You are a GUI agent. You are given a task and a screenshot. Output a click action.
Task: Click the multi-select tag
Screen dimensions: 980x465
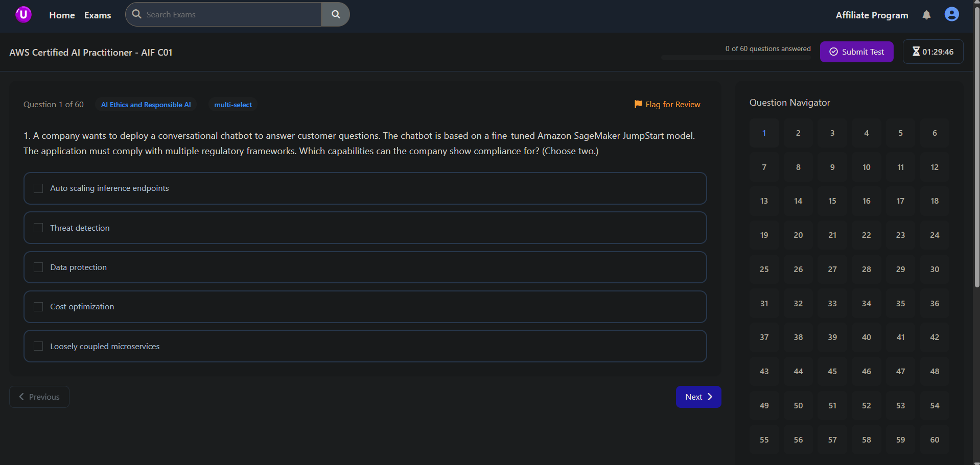pos(233,105)
